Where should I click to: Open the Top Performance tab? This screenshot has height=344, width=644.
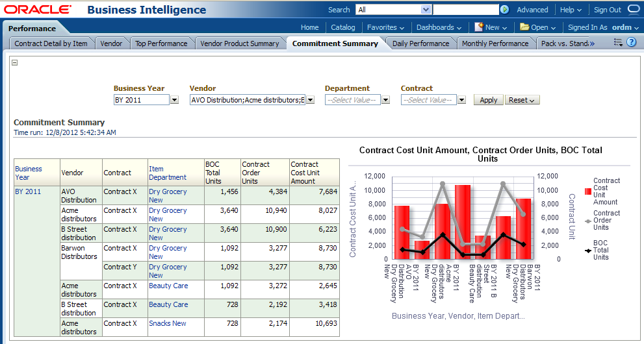(161, 43)
